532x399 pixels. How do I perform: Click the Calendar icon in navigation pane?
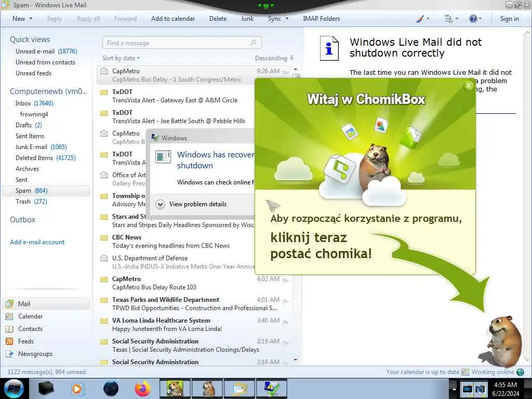(x=9, y=316)
